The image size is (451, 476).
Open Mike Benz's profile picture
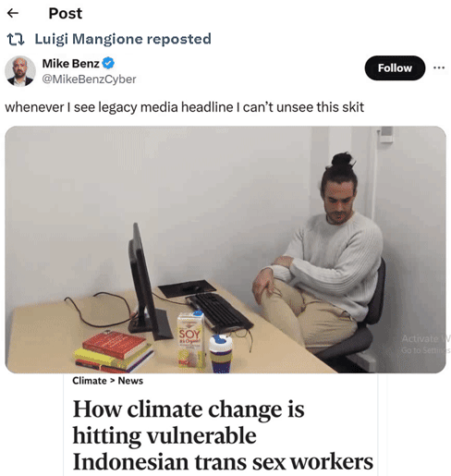(x=20, y=71)
